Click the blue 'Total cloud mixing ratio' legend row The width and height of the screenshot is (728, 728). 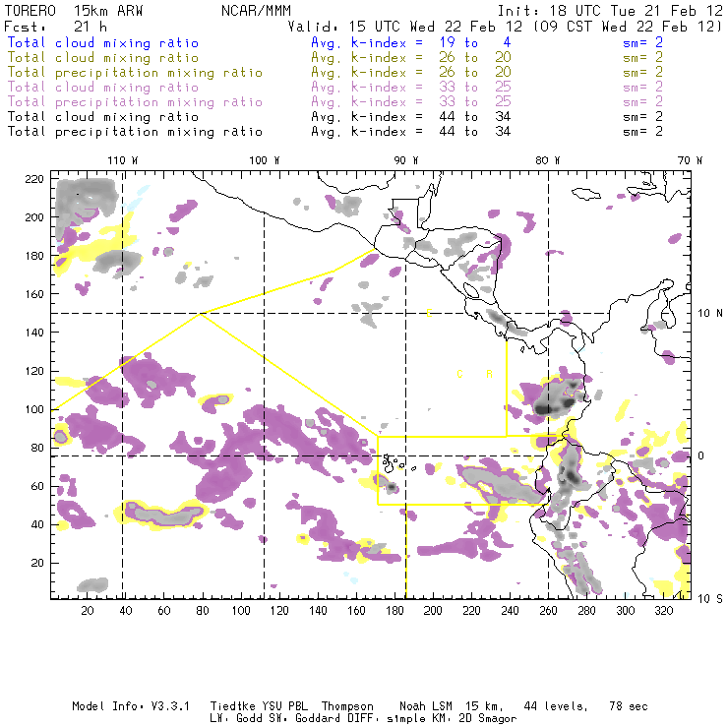coord(103,42)
